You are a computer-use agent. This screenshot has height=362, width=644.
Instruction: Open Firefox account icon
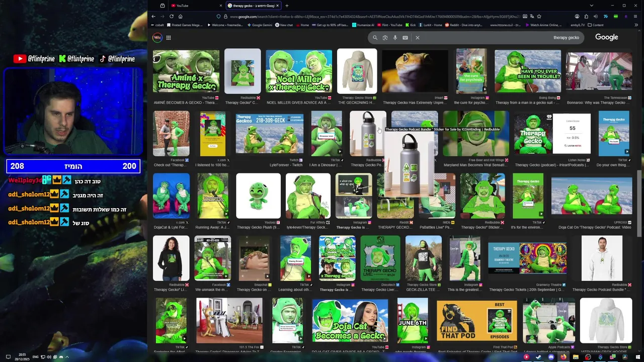tap(577, 16)
